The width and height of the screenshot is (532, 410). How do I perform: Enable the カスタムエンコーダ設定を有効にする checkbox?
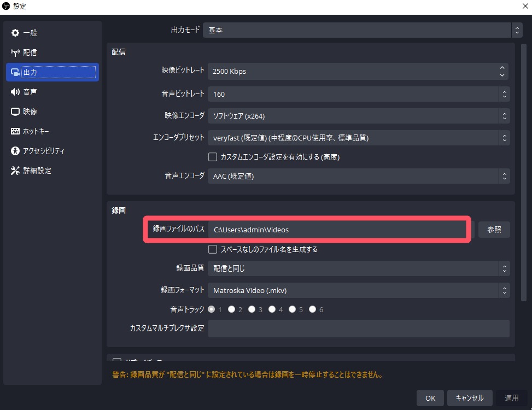[213, 157]
